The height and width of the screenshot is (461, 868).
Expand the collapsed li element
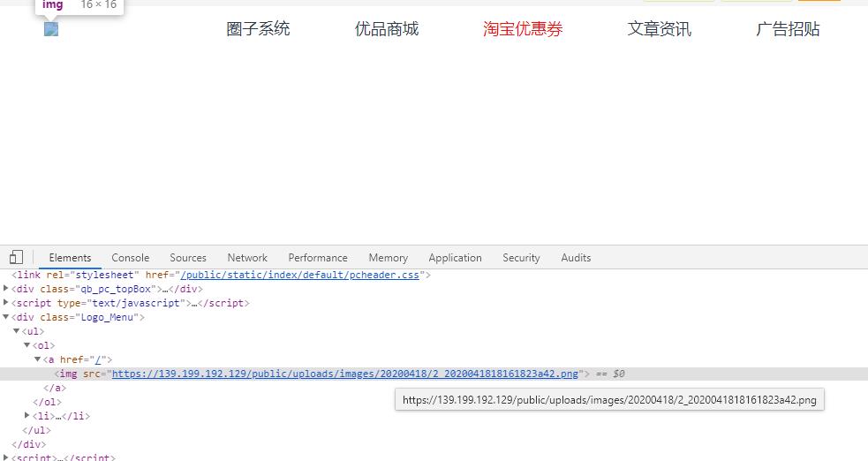27,416
